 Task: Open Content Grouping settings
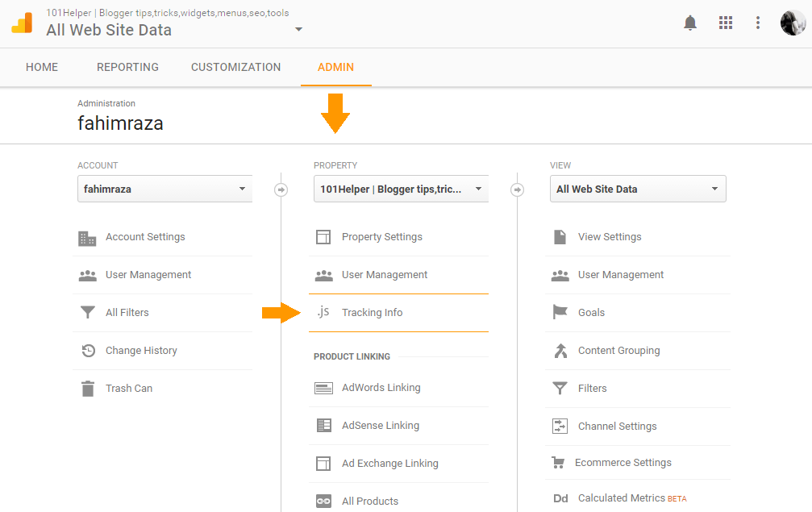pyautogui.click(x=618, y=350)
